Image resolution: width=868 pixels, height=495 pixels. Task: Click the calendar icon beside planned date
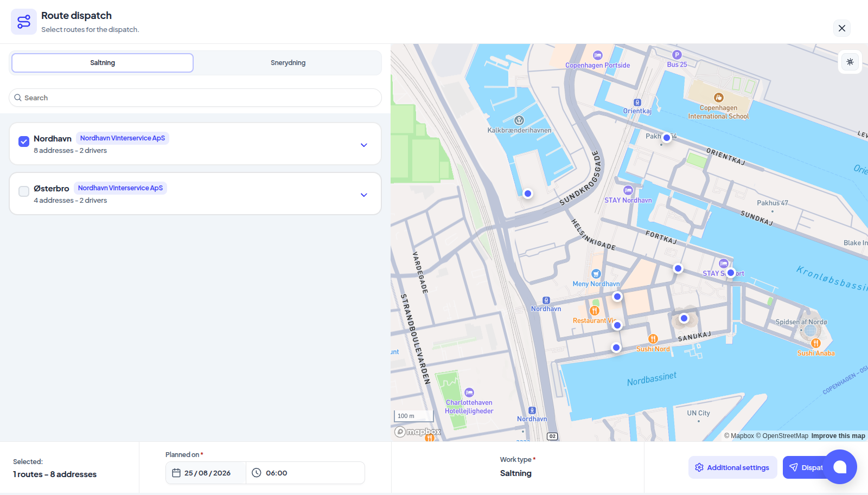click(176, 473)
